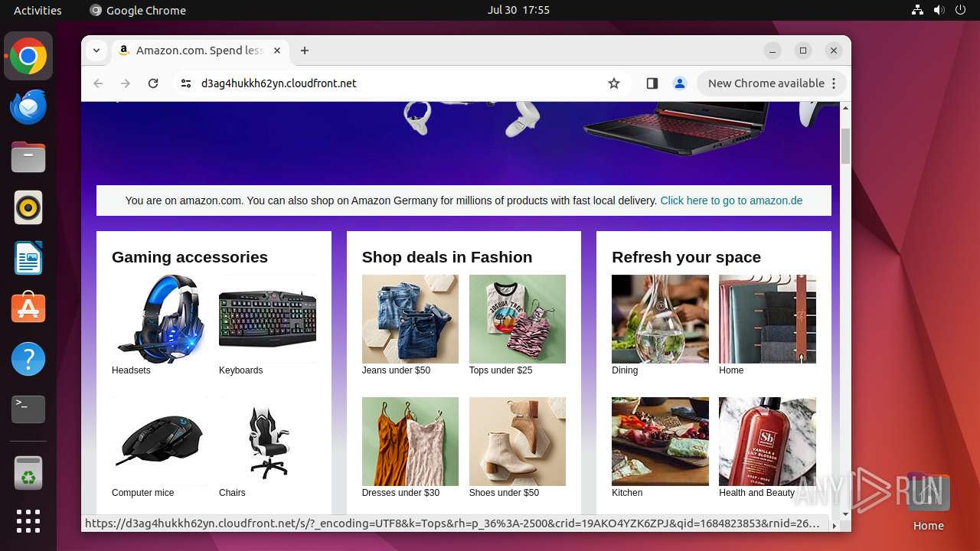Click the Gaming accessories heading
The image size is (980, 551).
coord(190,257)
